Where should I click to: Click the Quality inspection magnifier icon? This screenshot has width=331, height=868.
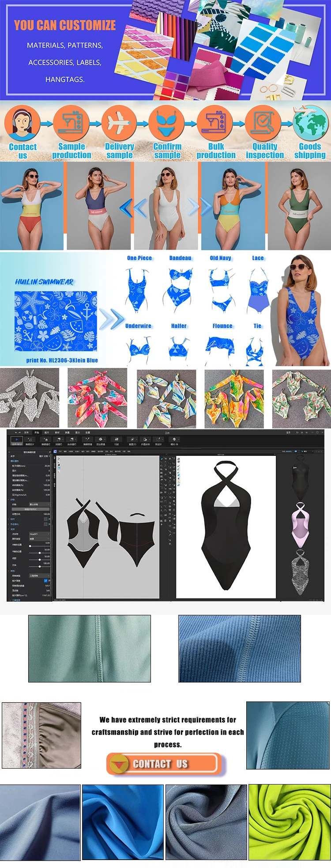(263, 123)
